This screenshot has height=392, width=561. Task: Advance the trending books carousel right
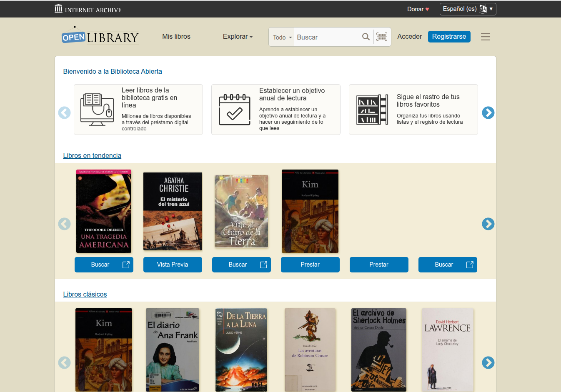[488, 224]
